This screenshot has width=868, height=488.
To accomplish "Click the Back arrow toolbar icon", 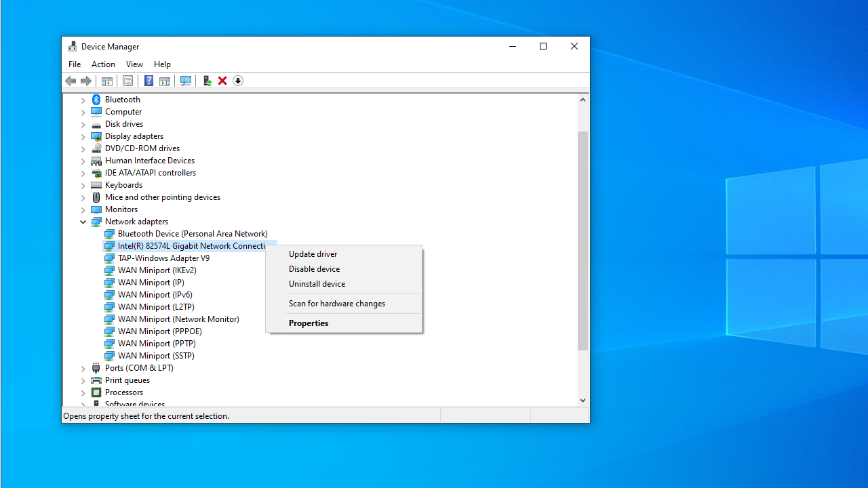I will click(71, 81).
